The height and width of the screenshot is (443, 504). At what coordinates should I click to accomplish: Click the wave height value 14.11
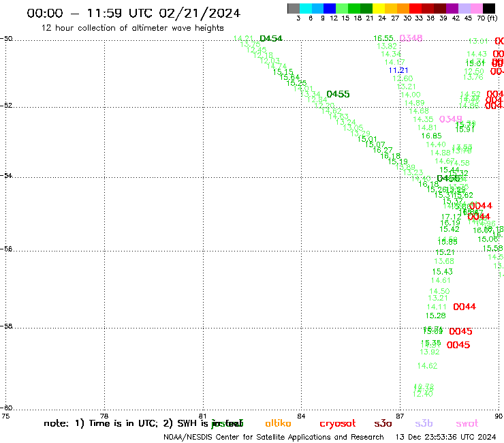point(437,307)
